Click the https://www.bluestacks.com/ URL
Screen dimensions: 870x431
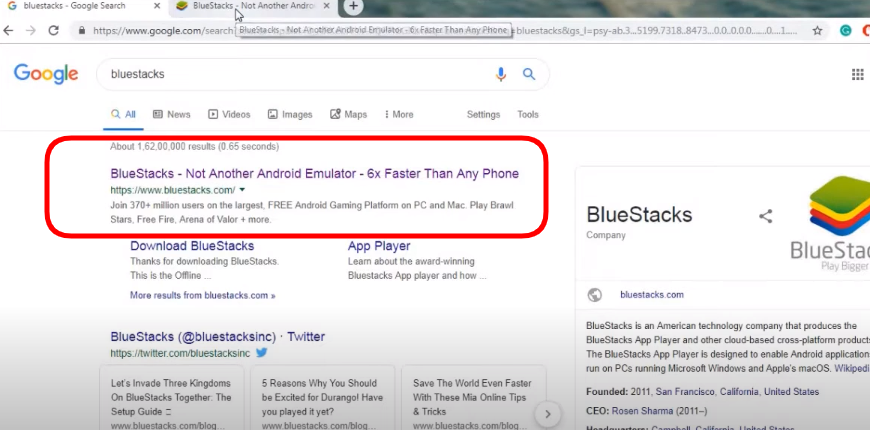pyautogui.click(x=173, y=190)
